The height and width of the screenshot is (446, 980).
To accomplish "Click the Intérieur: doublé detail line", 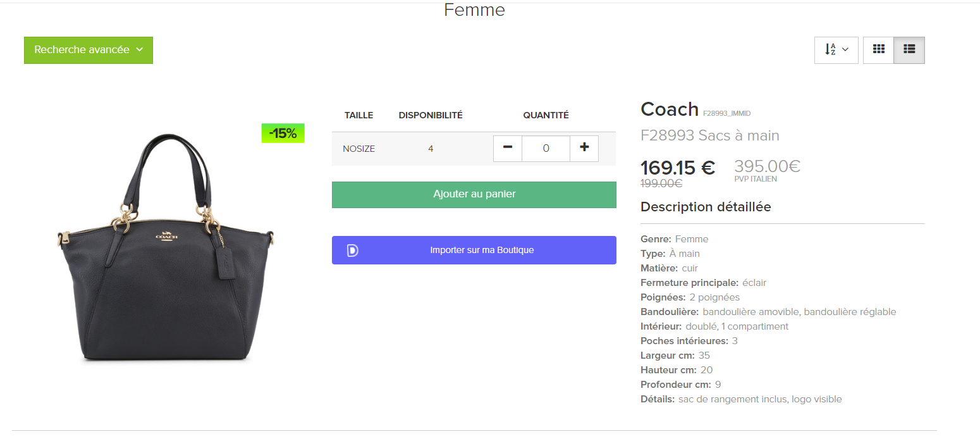I will [x=714, y=326].
